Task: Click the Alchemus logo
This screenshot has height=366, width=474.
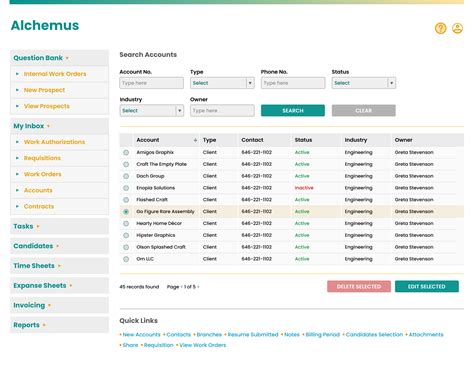Action: [x=45, y=26]
